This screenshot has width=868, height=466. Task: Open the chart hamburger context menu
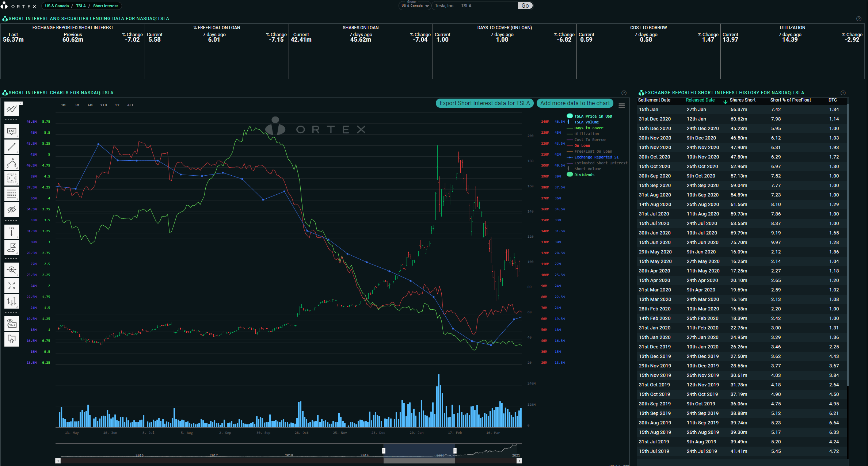pos(622,106)
